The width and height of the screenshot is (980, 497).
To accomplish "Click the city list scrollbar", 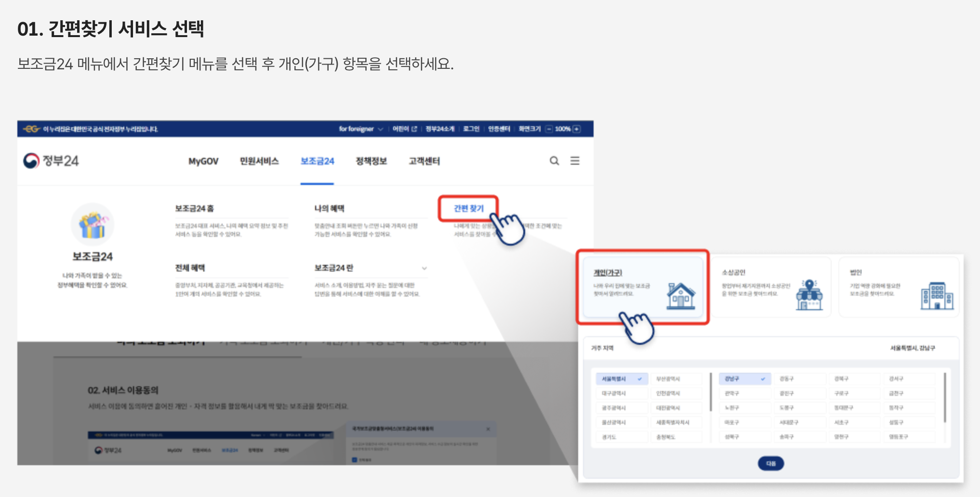I will click(x=711, y=392).
